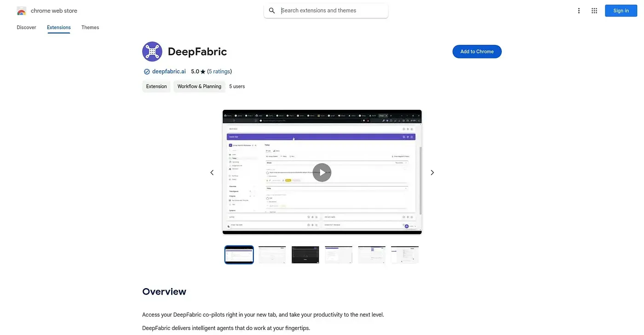The image size is (644, 335).
Task: Select the second preview thumbnail
Action: pos(272,255)
